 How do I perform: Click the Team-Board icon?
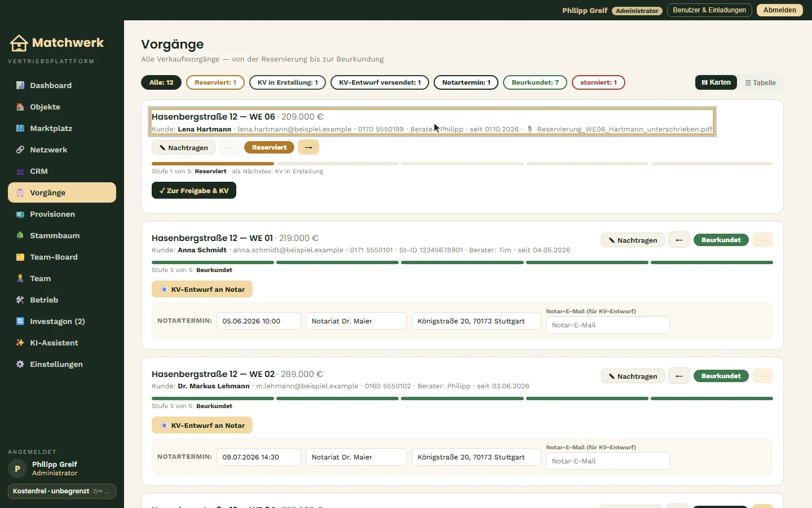click(x=20, y=257)
